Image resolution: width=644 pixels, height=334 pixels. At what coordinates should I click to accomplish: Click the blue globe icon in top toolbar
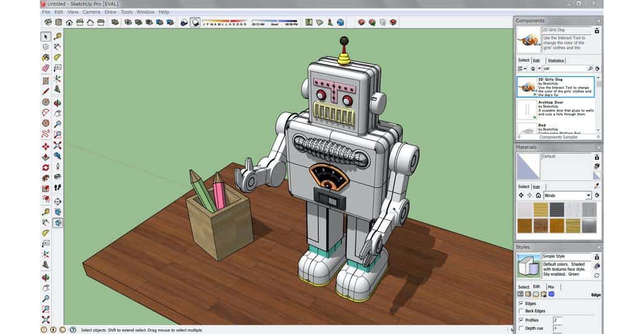(x=341, y=22)
